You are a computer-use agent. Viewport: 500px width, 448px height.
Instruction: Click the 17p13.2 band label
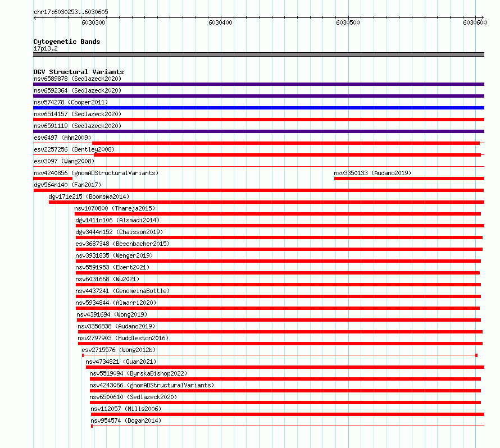click(x=46, y=48)
